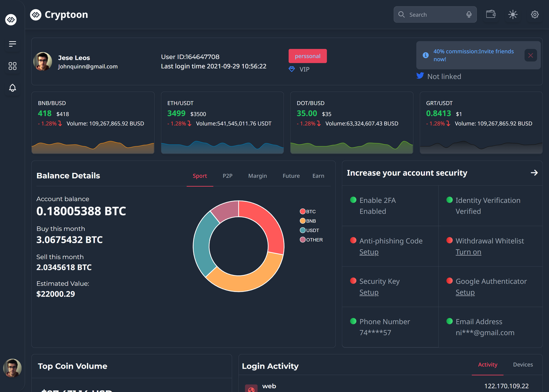The height and width of the screenshot is (392, 549).
Task: Switch to the Devices tab in Login Activity
Action: click(523, 365)
